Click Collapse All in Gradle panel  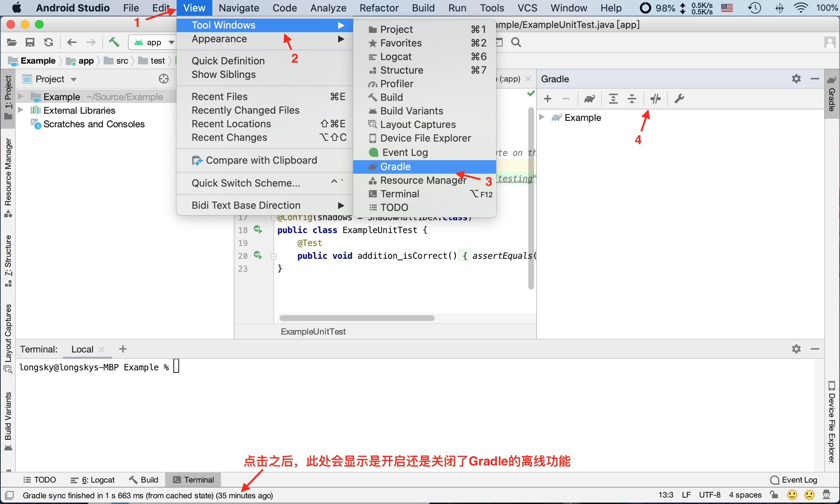tap(632, 98)
